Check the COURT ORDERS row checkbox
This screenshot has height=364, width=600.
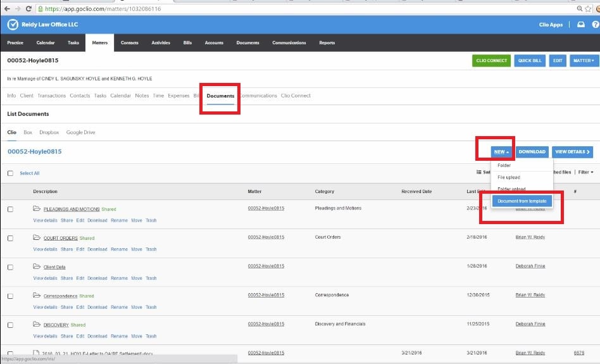point(10,239)
